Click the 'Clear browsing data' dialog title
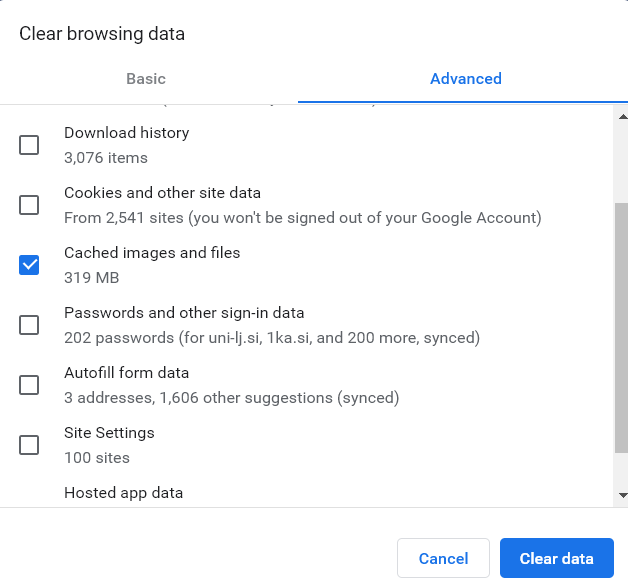Image resolution: width=628 pixels, height=584 pixels. point(102,34)
